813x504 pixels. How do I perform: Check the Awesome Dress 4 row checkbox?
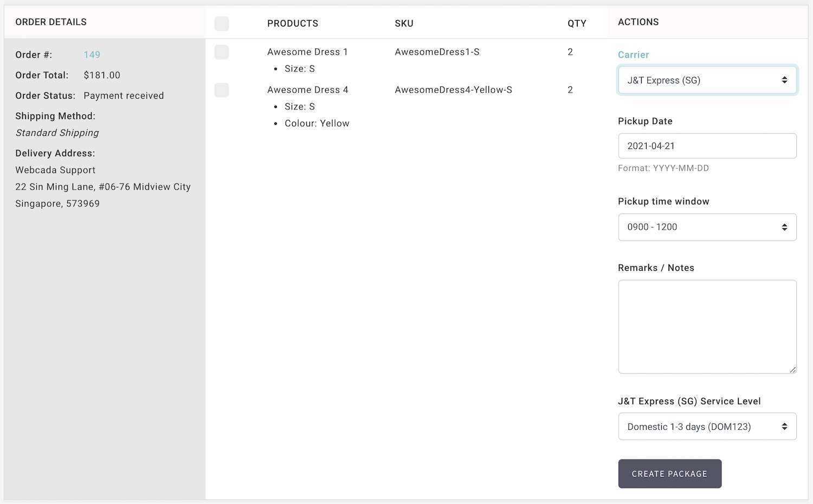(222, 90)
